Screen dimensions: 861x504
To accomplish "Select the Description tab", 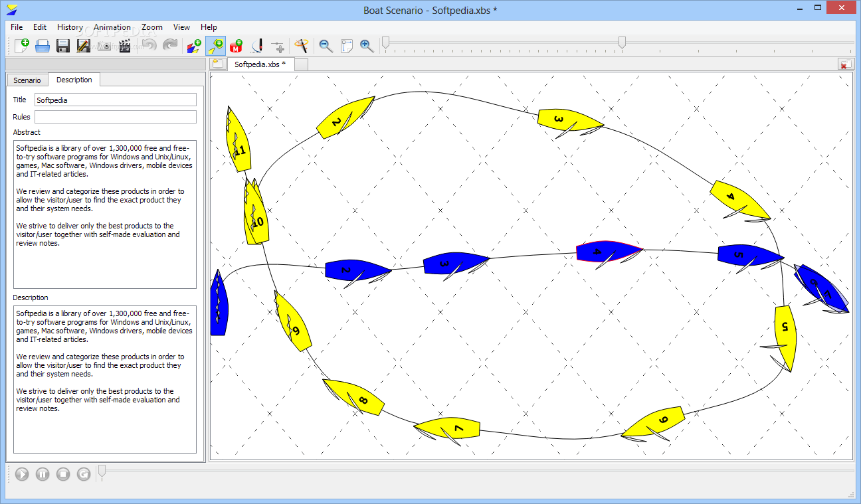I will tap(74, 80).
